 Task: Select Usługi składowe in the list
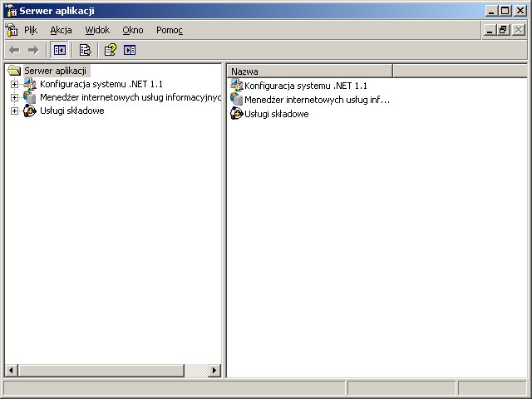click(x=277, y=114)
